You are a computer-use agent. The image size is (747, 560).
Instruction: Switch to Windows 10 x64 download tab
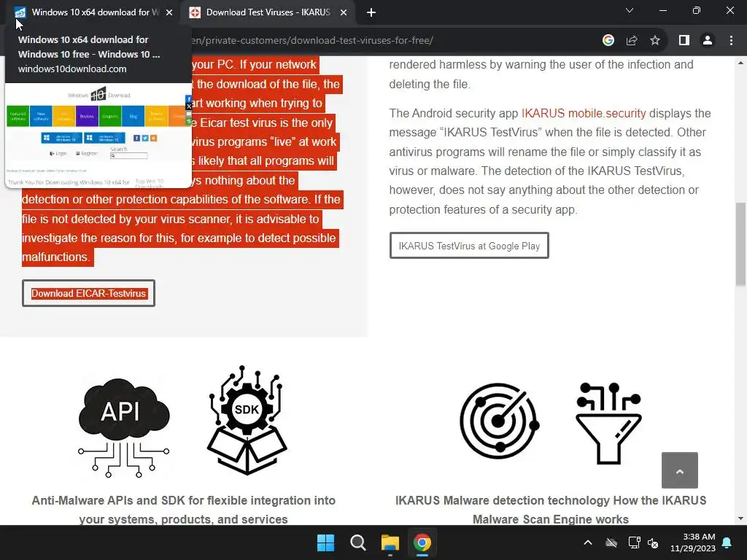[x=93, y=12]
